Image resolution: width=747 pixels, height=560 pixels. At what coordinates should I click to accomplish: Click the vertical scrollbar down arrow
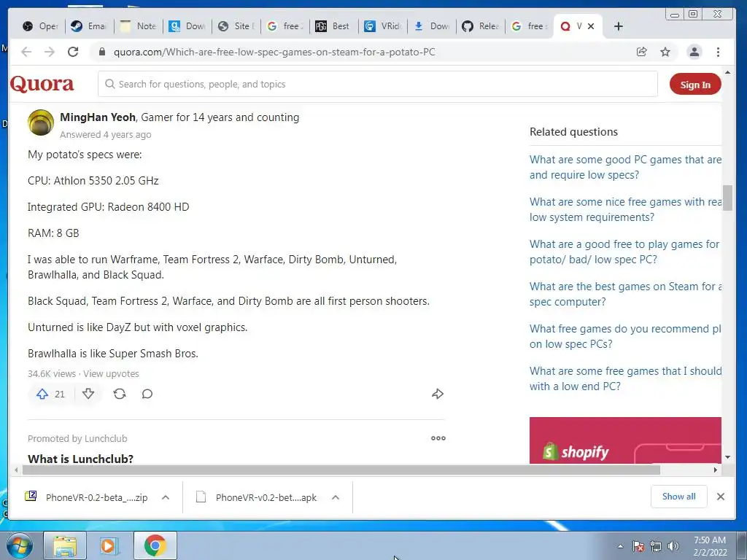click(727, 457)
